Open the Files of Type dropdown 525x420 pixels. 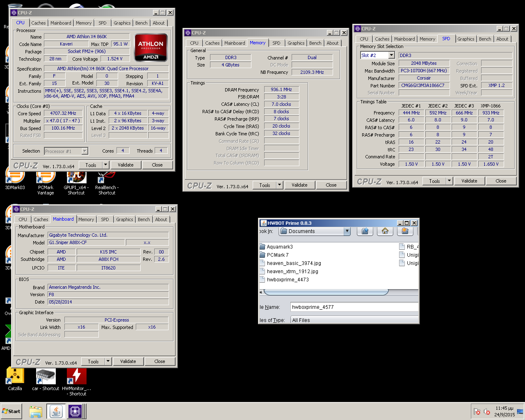click(354, 320)
